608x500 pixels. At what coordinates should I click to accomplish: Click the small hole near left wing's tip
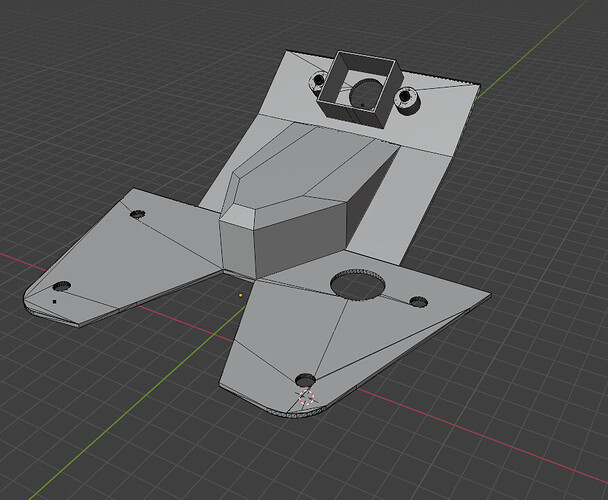pos(62,287)
